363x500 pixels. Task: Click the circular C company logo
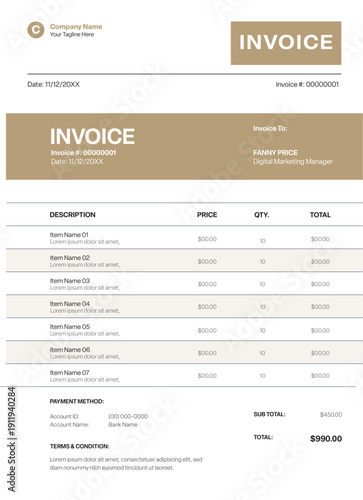pyautogui.click(x=36, y=30)
